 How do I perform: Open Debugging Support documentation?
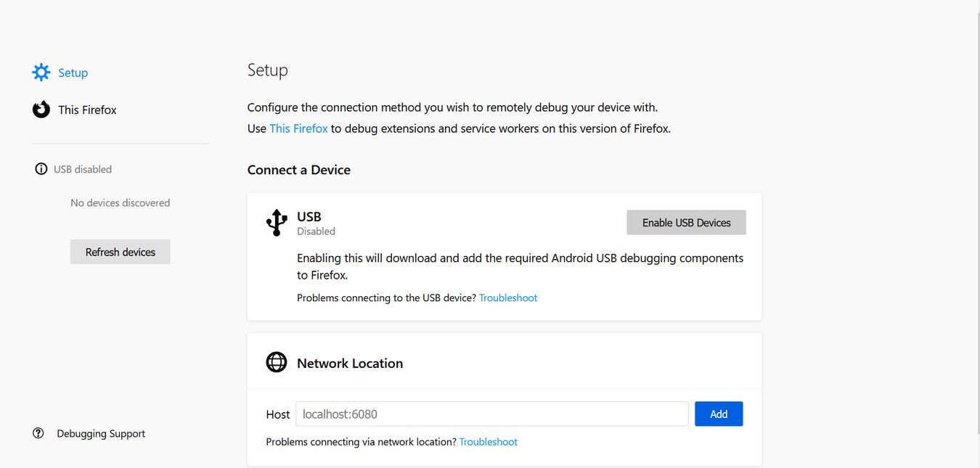pyautogui.click(x=100, y=432)
